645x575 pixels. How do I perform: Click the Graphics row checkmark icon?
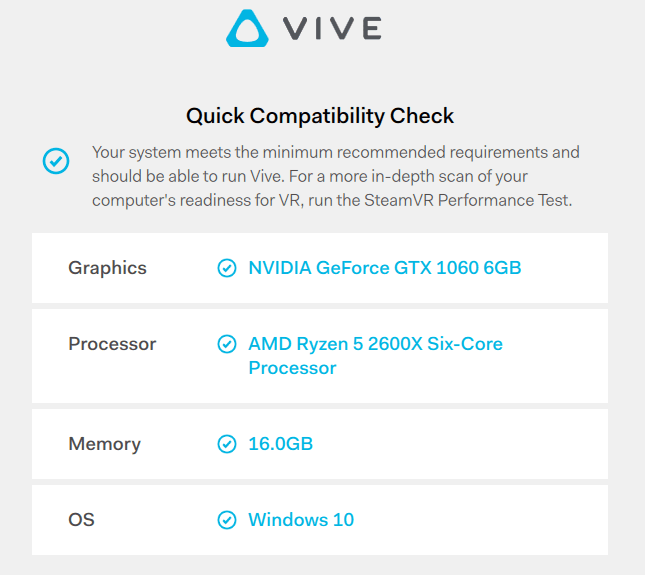pos(227,268)
